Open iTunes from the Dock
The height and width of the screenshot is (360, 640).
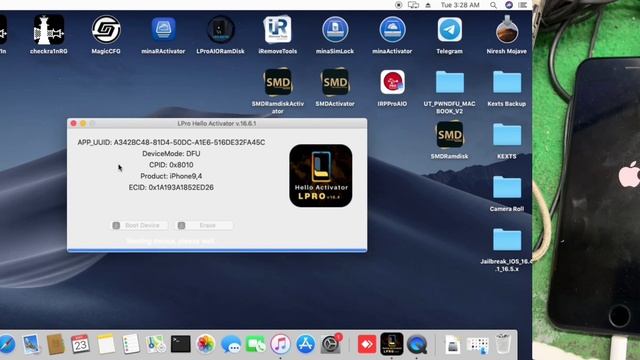click(x=280, y=345)
